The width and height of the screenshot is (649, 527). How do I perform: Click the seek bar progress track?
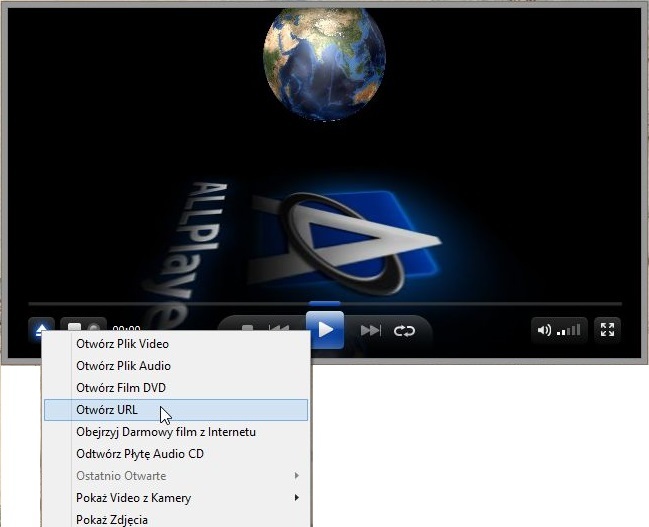tap(325, 304)
